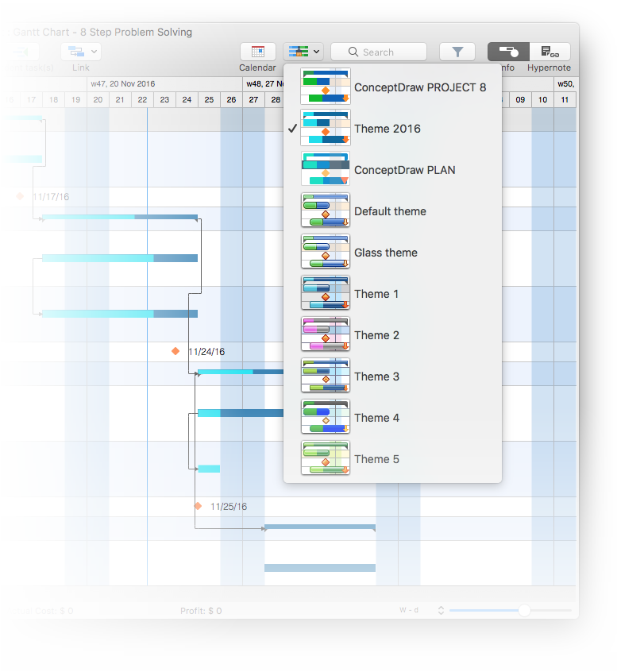This screenshot has width=617, height=672.
Task: Select Theme 3 menu entry
Action: [x=392, y=377]
